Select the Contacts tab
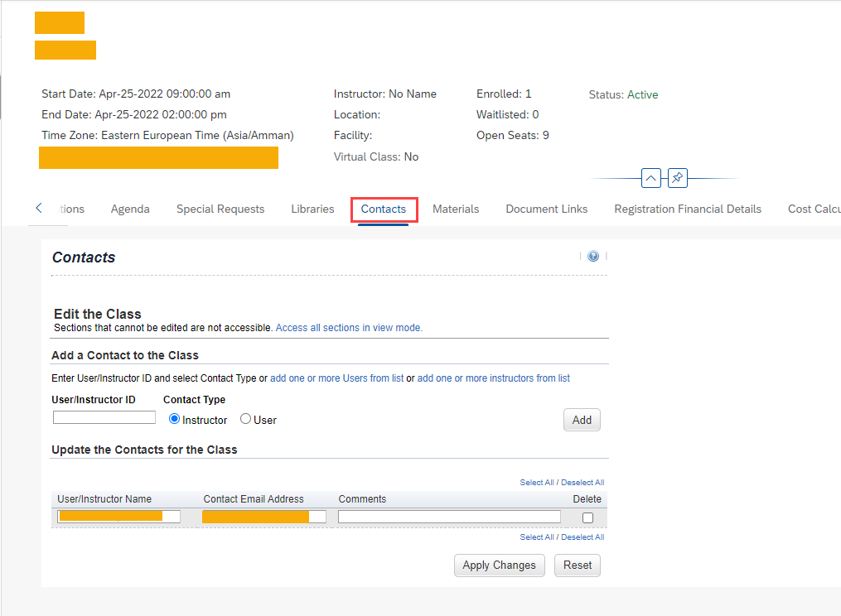 384,209
